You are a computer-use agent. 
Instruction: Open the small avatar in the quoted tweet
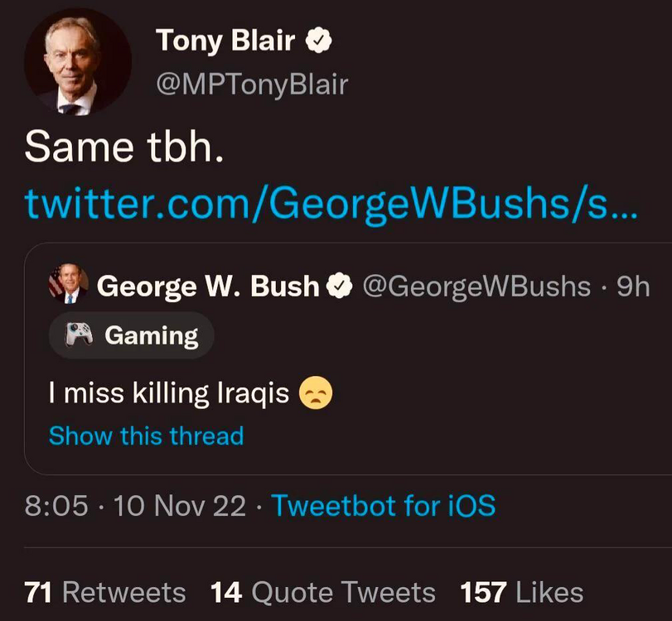pyautogui.click(x=68, y=285)
